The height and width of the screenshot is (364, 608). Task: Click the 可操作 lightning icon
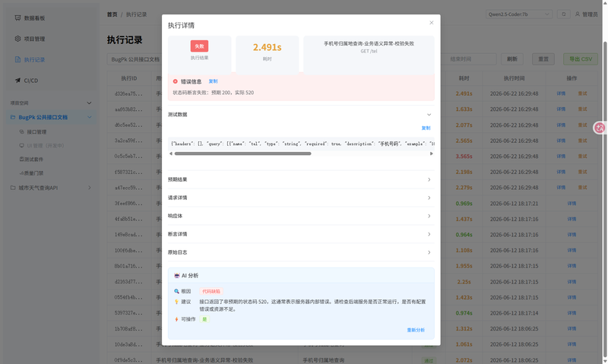coord(176,319)
